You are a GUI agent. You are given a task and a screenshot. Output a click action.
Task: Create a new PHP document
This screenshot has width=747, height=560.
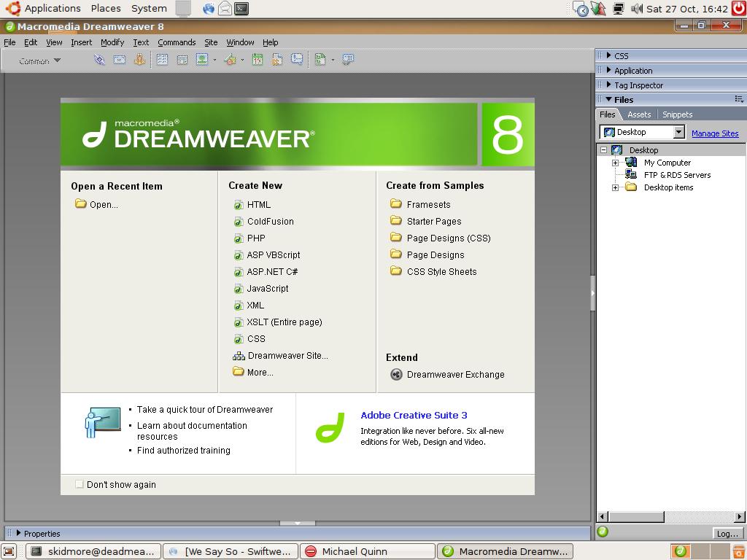[249, 238]
